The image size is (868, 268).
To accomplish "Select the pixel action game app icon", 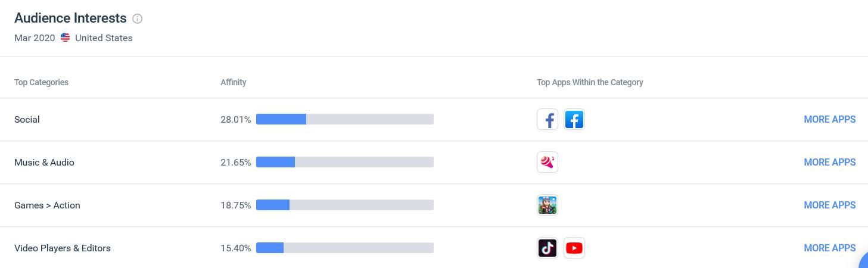I will point(547,205).
